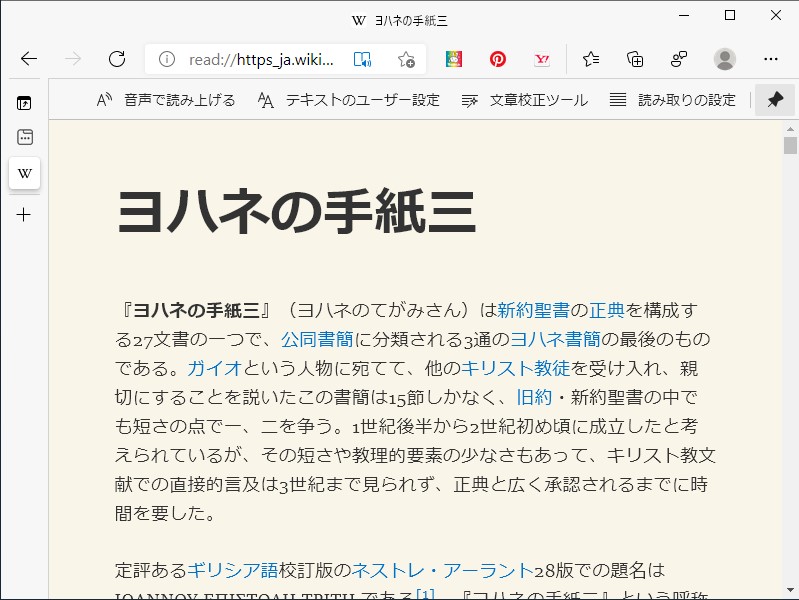The height and width of the screenshot is (600, 799).
Task: Follow the ガイオ link
Action: coord(215,368)
